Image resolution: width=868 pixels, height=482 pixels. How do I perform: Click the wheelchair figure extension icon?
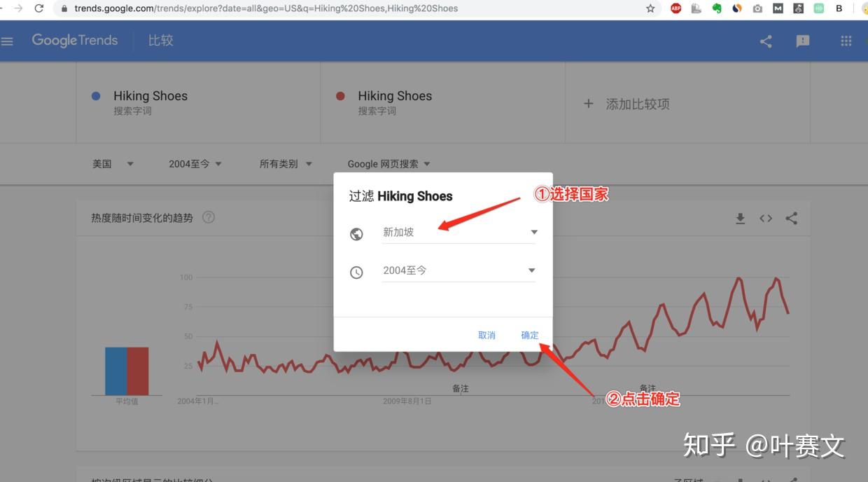click(799, 8)
